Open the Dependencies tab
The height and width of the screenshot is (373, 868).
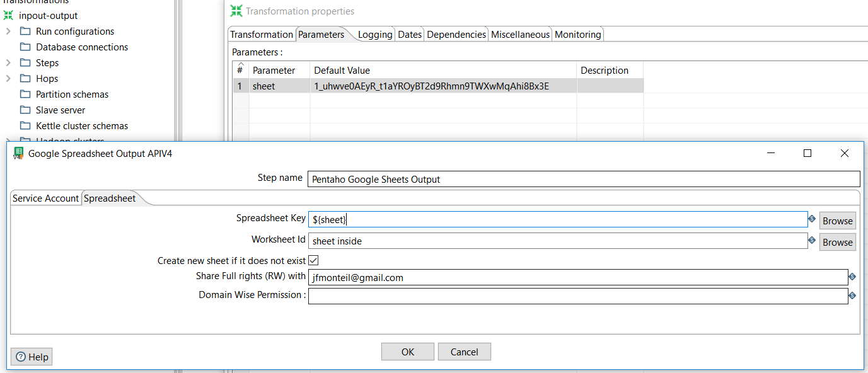click(456, 35)
